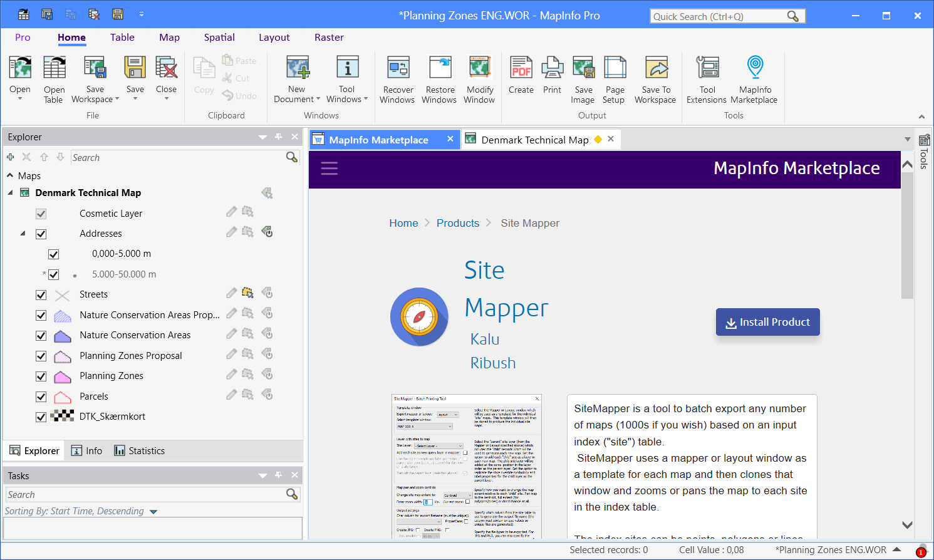Click the New Document icon
The image size is (934, 560).
click(x=297, y=68)
